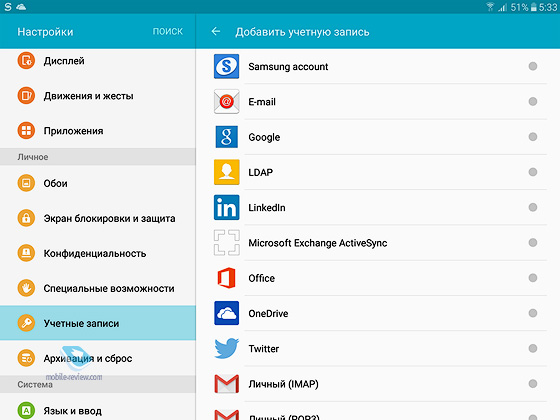Choose Samsung account label

[x=288, y=67]
